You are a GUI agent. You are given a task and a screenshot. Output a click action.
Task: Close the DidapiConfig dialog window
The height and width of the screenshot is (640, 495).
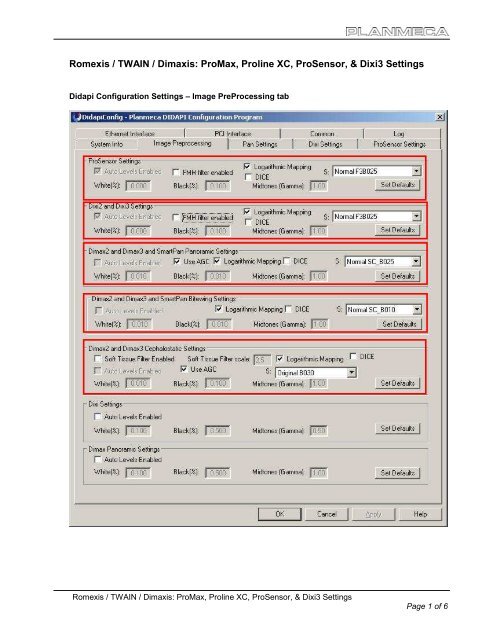point(440,117)
